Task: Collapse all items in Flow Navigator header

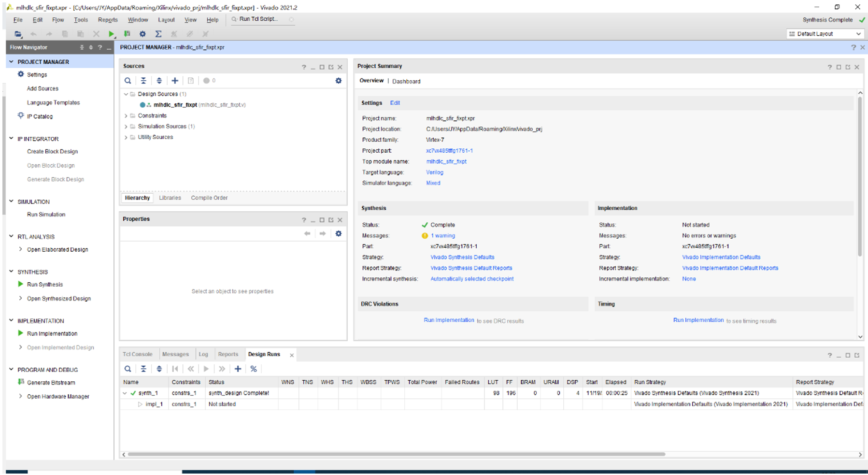Action: tap(82, 47)
